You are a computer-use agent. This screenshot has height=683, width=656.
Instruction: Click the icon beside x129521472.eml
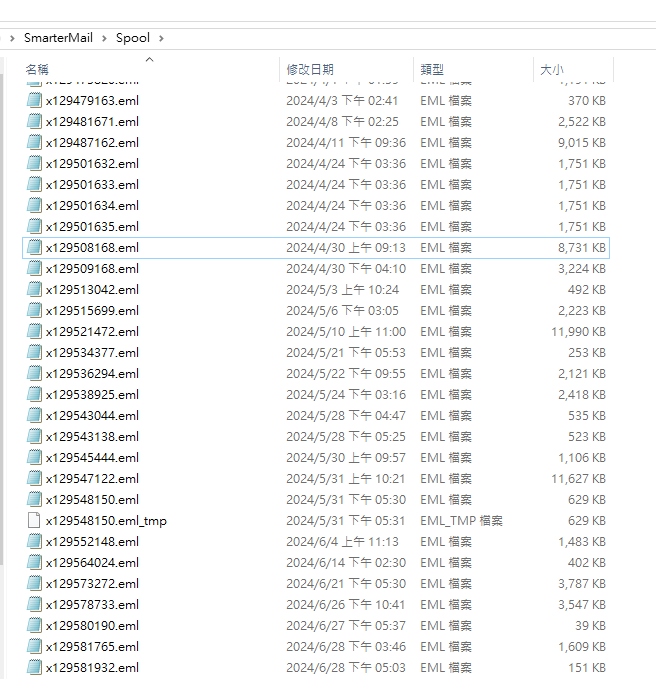[34, 331]
